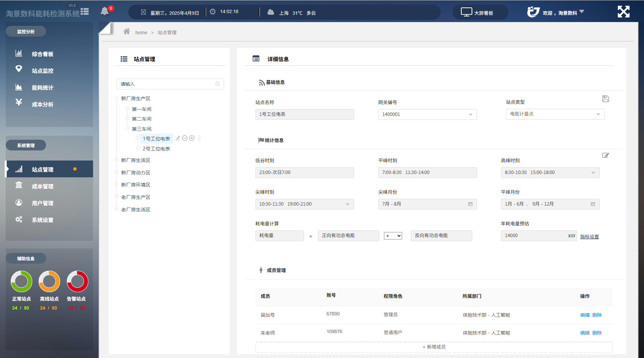Open the 网关编号 dropdown showing 1400001
The height and width of the screenshot is (358, 644).
427,115
